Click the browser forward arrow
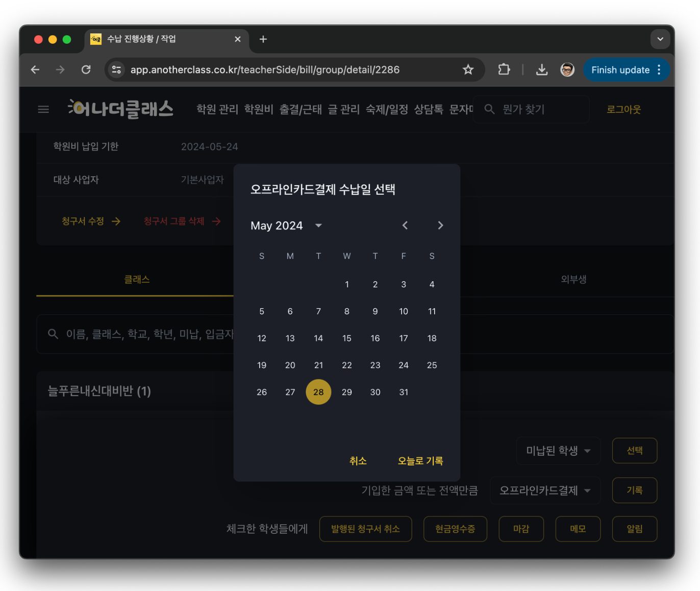The image size is (700, 591). pos(60,70)
